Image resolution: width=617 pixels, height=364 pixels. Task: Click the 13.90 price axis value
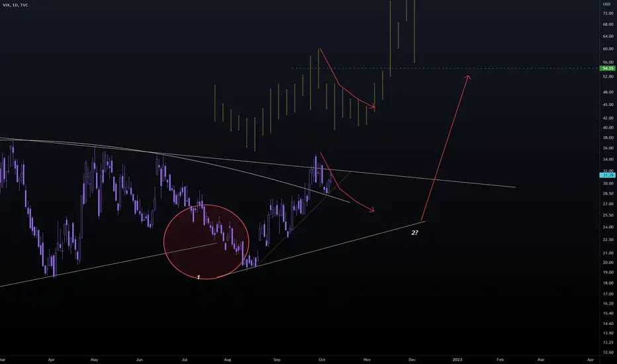tap(608, 333)
